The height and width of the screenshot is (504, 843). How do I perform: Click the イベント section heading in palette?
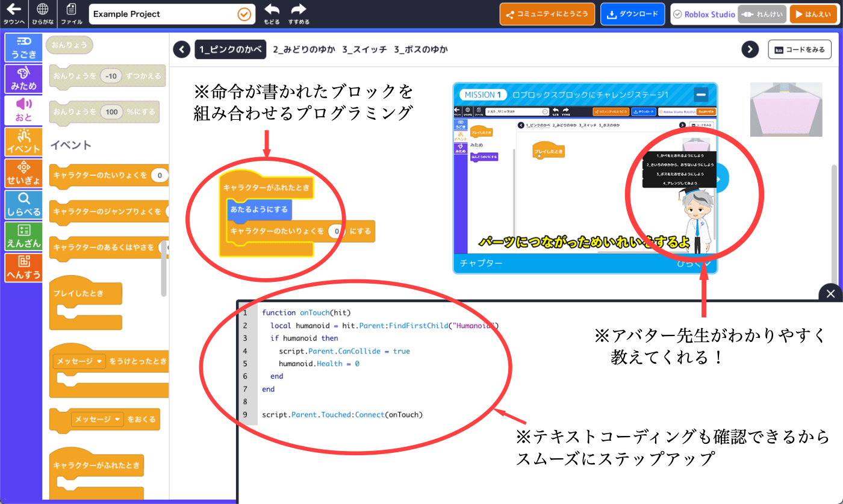tap(70, 145)
